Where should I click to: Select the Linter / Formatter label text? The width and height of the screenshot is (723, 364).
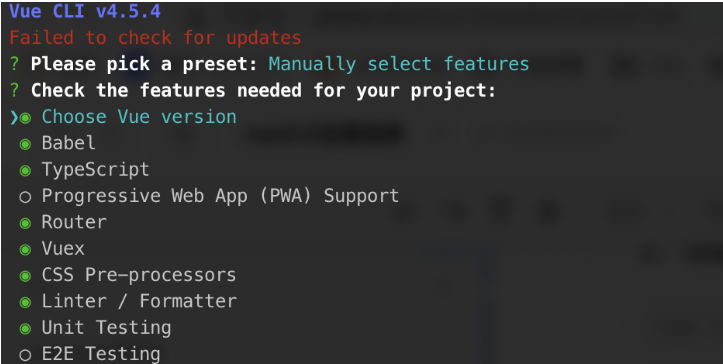(x=139, y=301)
